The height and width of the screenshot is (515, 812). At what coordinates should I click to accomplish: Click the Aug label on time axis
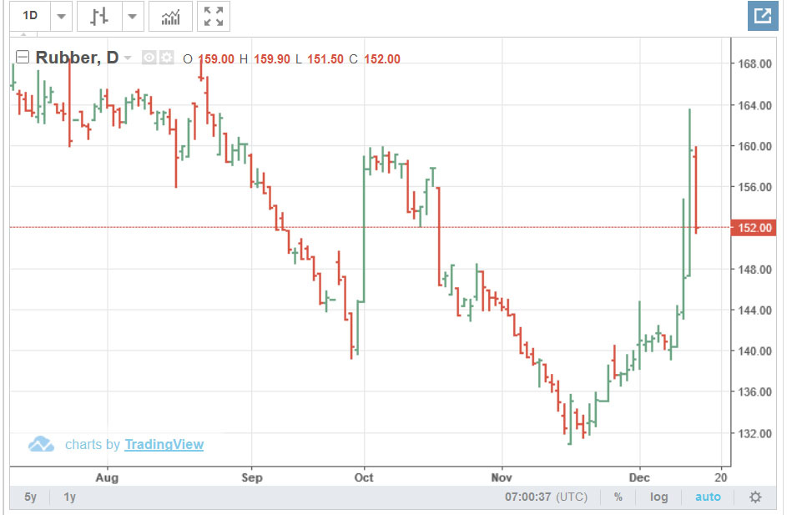(x=107, y=477)
